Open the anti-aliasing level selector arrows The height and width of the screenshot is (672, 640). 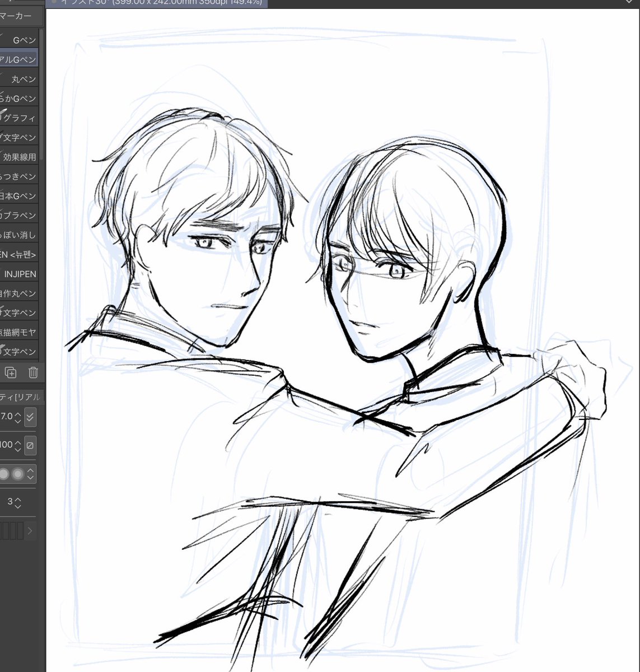[x=31, y=474]
